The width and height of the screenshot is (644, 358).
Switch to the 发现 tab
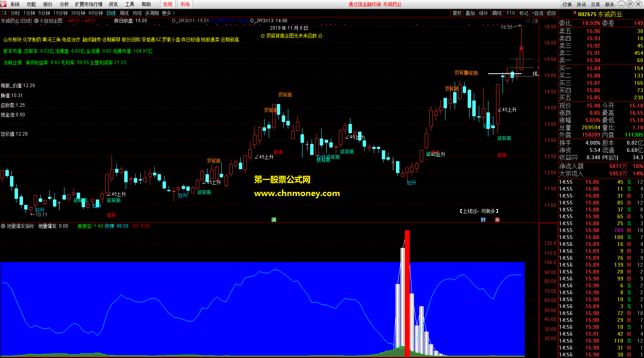(x=168, y=4)
